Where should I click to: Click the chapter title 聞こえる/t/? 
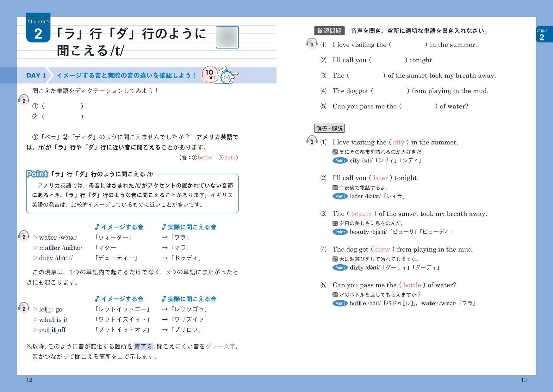(90, 51)
